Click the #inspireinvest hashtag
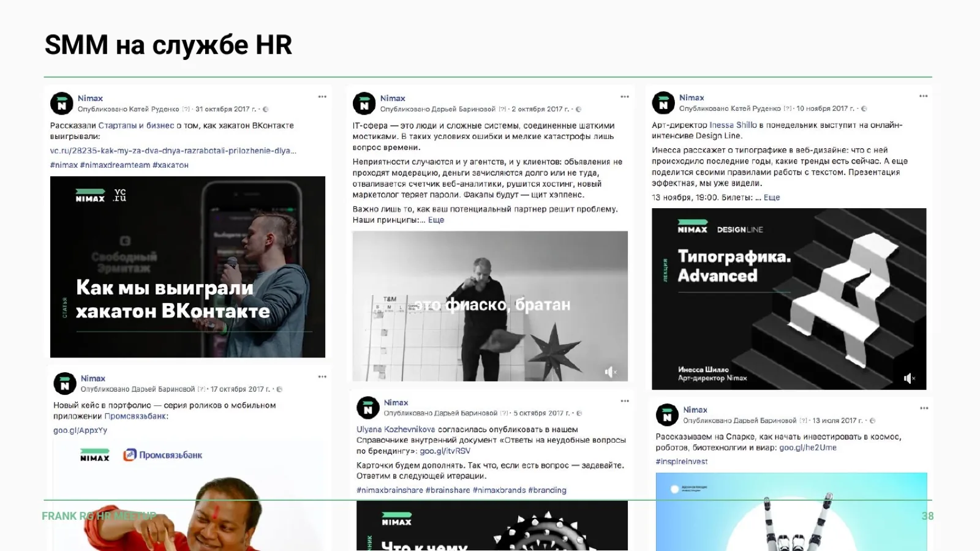This screenshot has width=980, height=551. coord(682,462)
